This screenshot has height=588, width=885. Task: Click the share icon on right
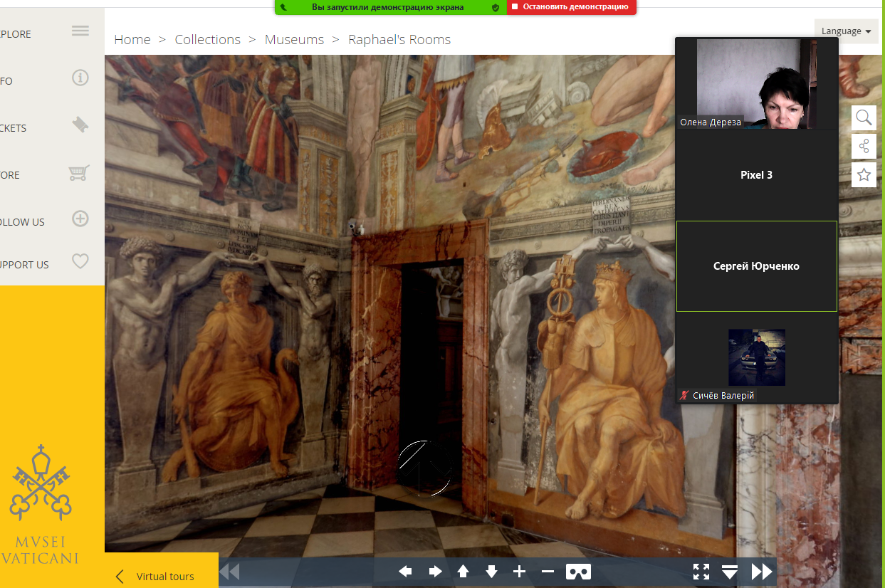[864, 147]
